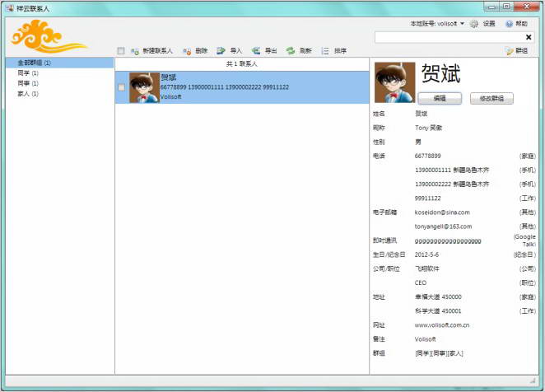Click the phone numbers line in the contact row

[225, 87]
